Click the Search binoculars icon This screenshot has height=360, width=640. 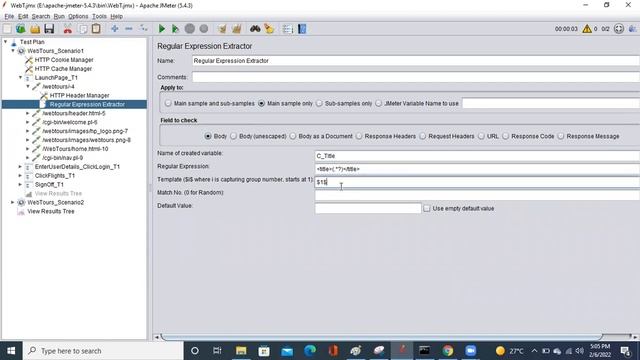[255, 29]
